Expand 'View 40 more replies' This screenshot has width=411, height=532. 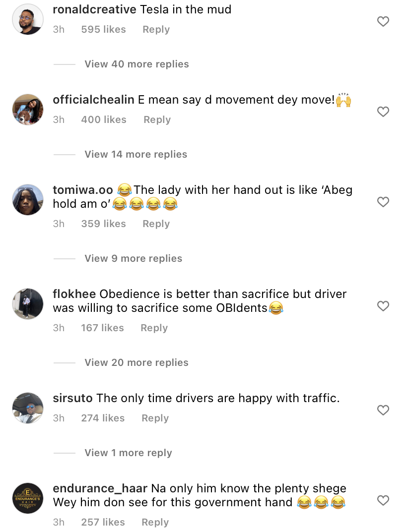coord(137,64)
